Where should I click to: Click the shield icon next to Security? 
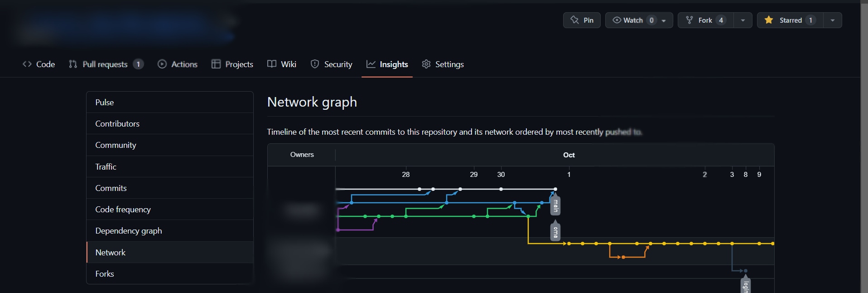315,64
